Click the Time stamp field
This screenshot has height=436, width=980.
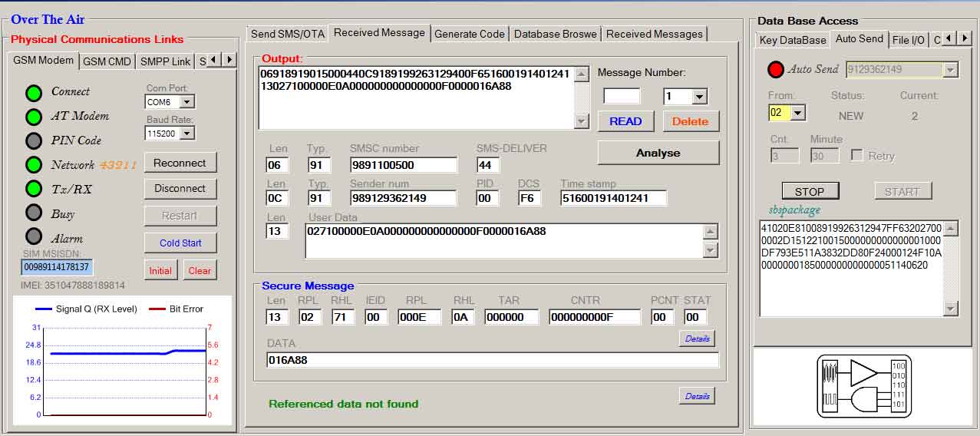613,198
